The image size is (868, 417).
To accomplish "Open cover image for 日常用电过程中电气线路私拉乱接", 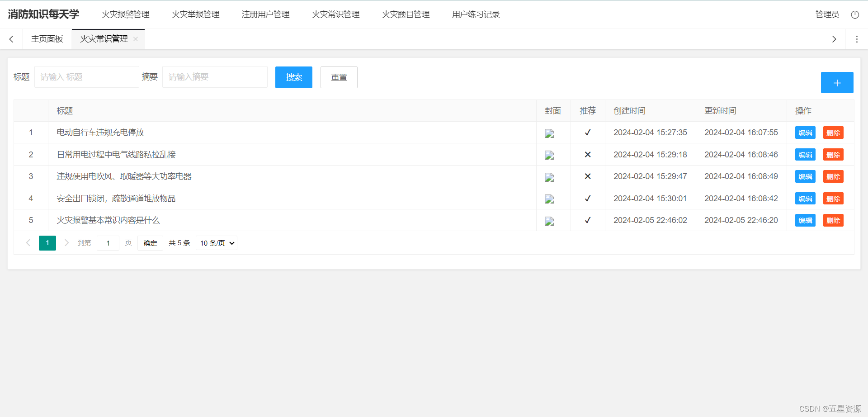I will pos(549,155).
